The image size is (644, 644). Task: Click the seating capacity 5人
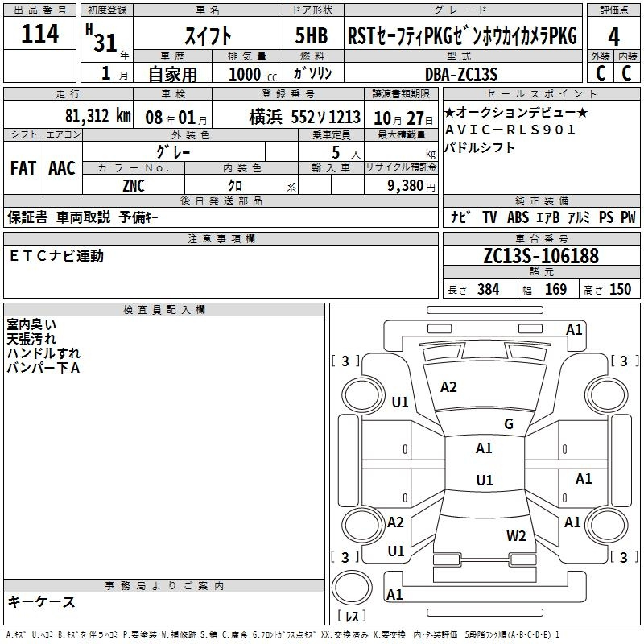(346, 153)
